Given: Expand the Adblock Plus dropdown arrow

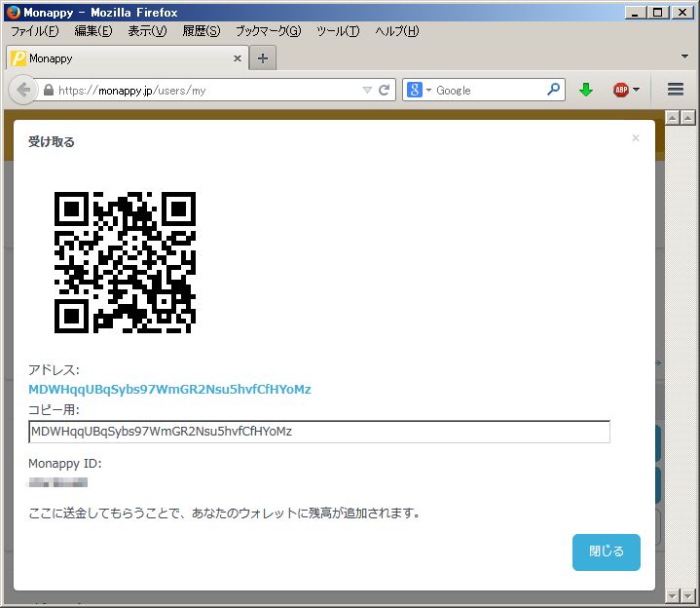Looking at the screenshot, I should (x=636, y=90).
